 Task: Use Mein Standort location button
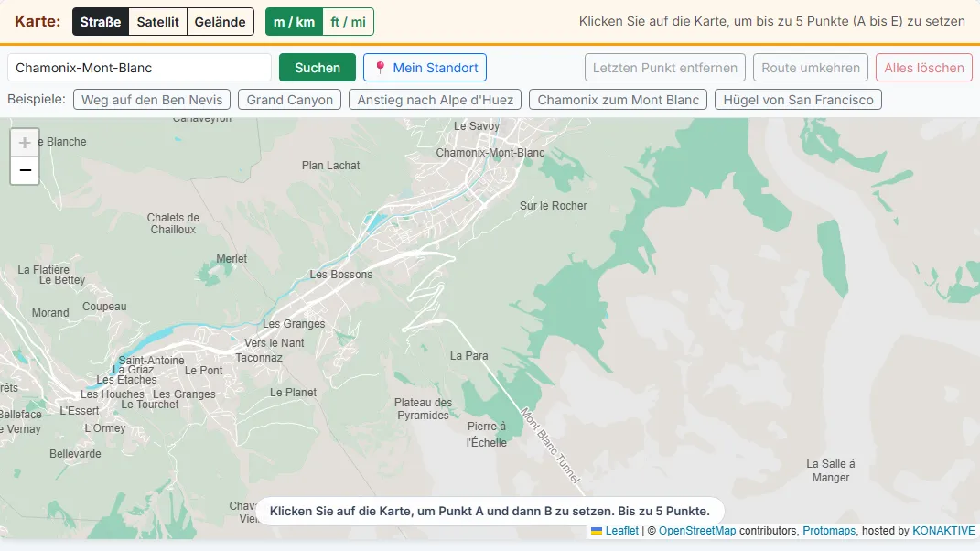click(x=425, y=68)
